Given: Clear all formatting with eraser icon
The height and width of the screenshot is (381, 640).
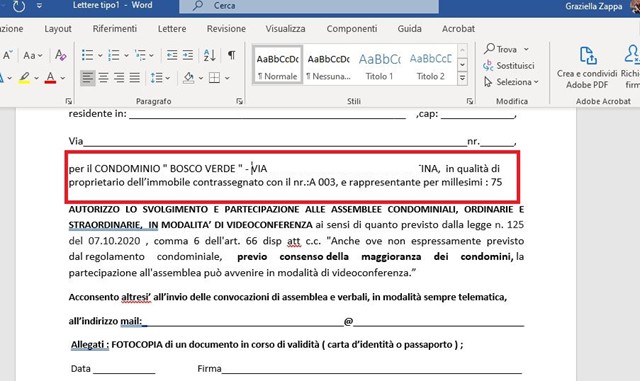Looking at the screenshot, I should [x=60, y=55].
